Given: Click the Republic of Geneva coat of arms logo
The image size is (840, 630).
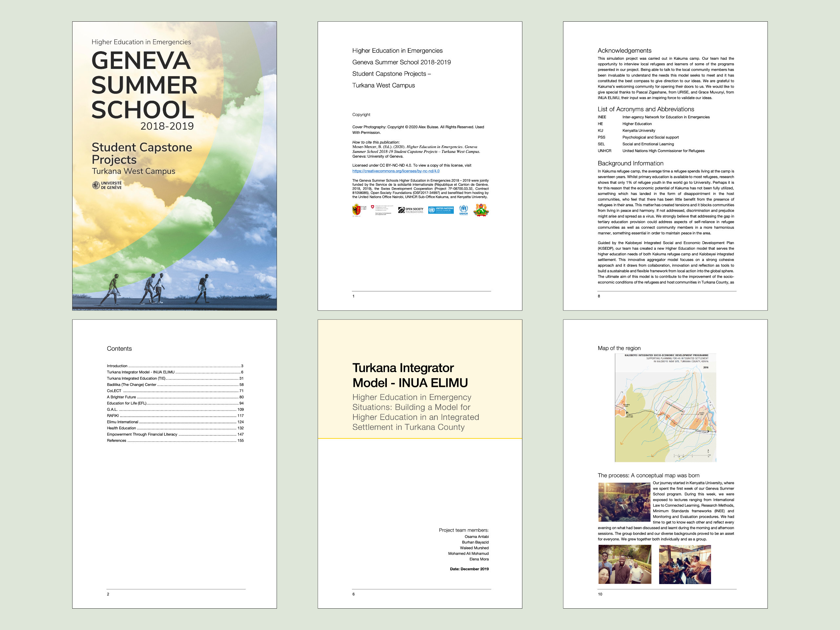Looking at the screenshot, I should 356,210.
